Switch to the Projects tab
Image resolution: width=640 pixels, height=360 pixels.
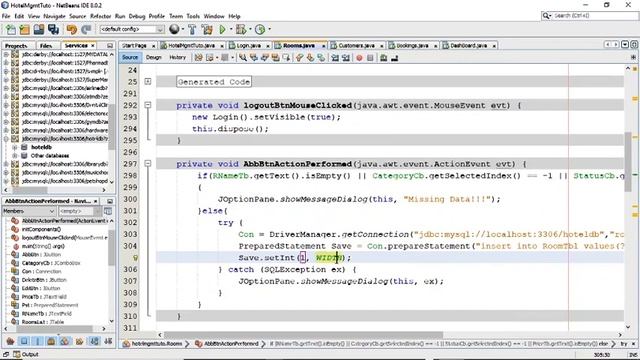(16, 46)
